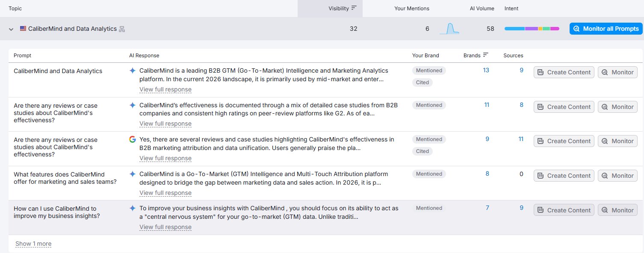Click the Prompt column header
644x253 pixels.
point(22,56)
